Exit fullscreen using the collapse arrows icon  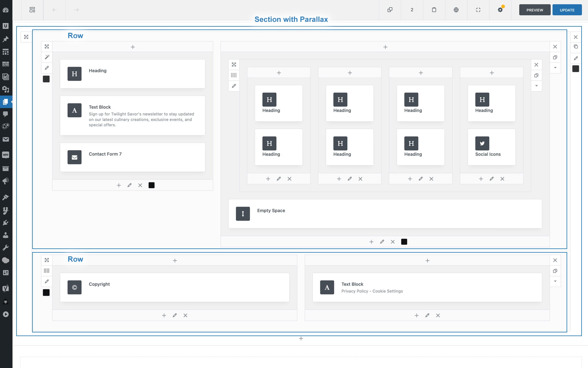click(478, 10)
